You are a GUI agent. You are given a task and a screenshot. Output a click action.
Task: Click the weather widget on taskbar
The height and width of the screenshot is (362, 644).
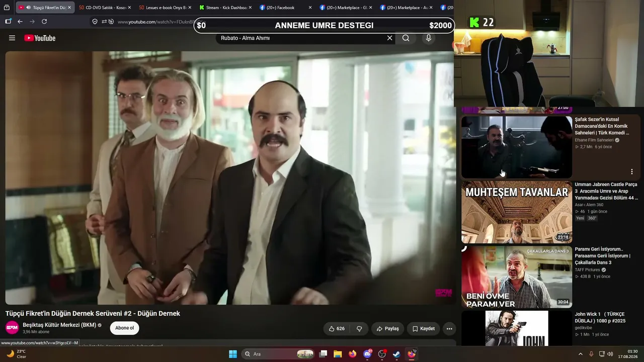15,354
